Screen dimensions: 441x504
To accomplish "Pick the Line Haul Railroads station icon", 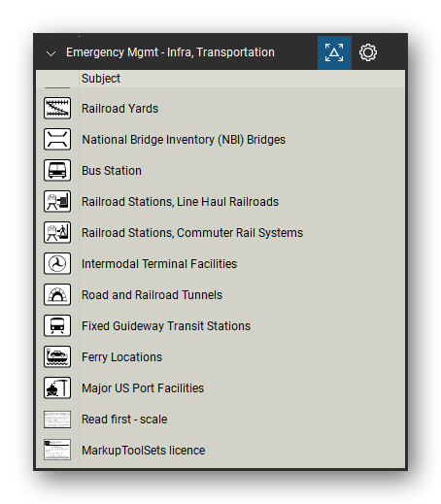I will pyautogui.click(x=57, y=201).
